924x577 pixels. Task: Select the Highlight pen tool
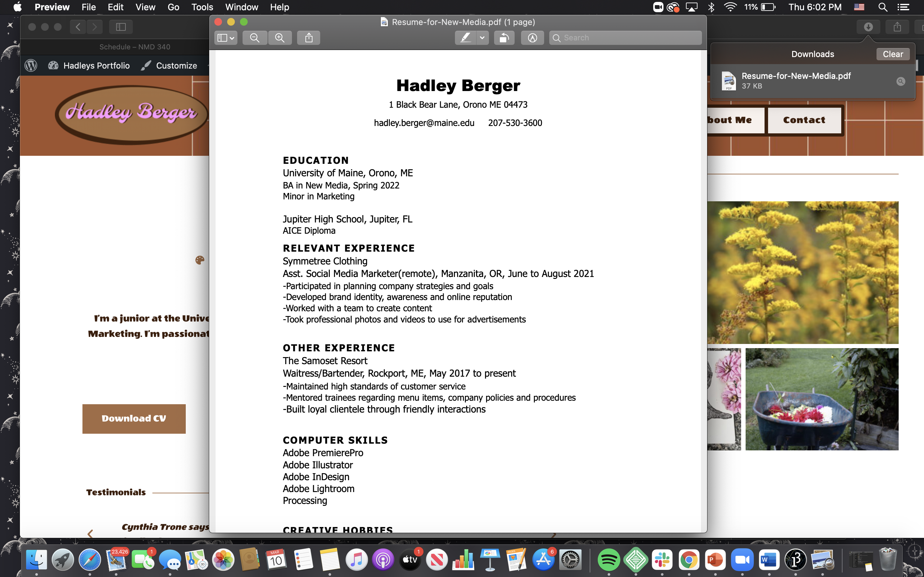[466, 38]
